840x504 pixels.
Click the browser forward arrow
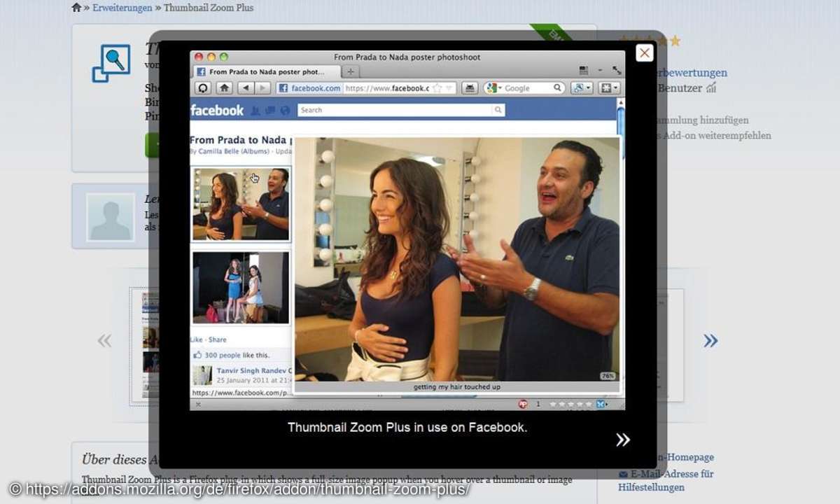[x=262, y=88]
